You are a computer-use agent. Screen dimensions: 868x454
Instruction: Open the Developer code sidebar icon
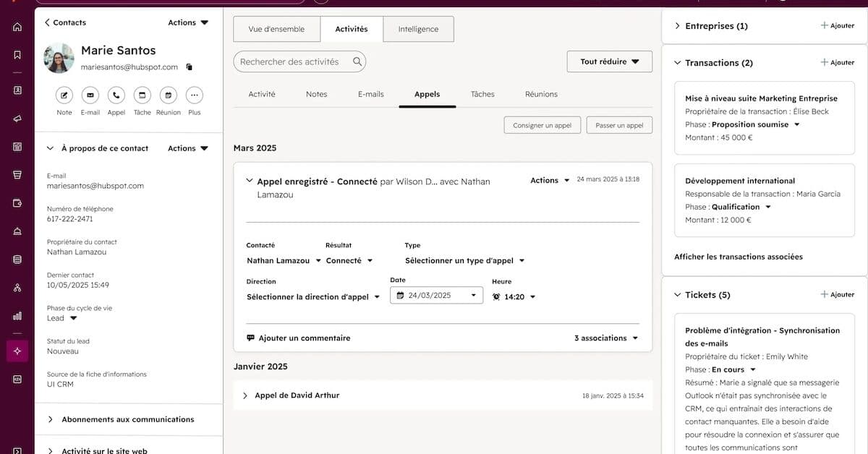pos(17,379)
